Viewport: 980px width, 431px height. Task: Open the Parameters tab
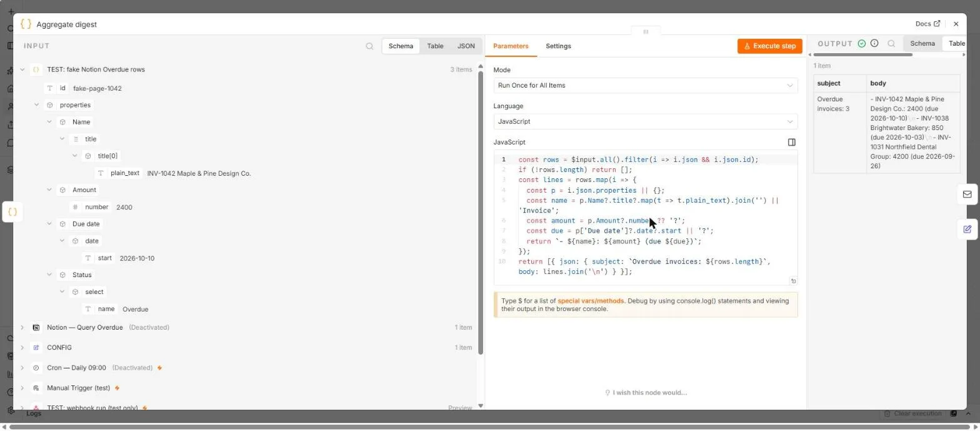pos(511,46)
